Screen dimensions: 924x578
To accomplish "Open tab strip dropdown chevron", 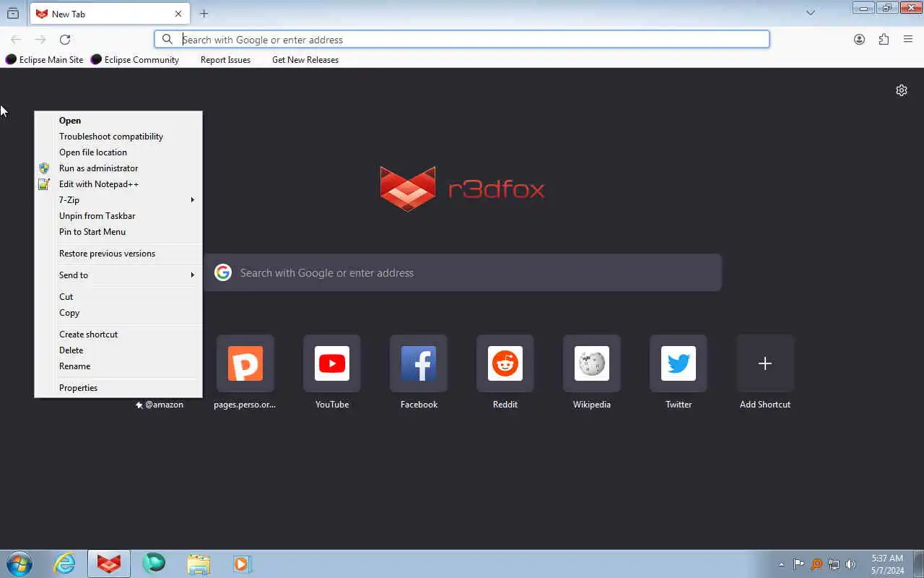I will (811, 12).
